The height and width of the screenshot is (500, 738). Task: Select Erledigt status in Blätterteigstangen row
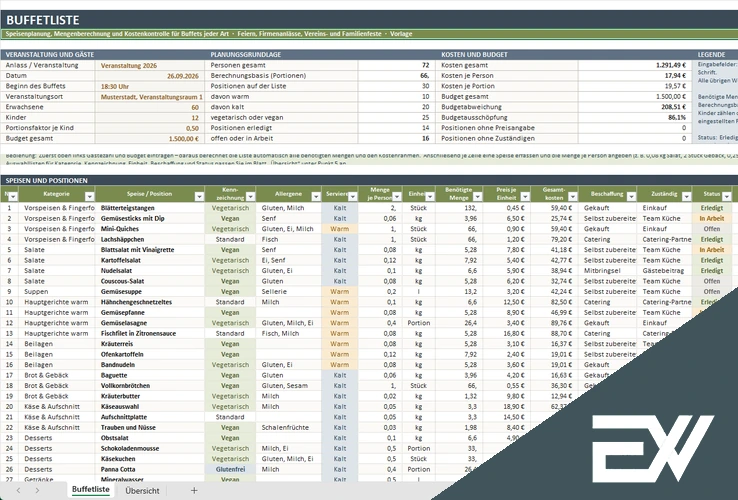[x=712, y=208]
